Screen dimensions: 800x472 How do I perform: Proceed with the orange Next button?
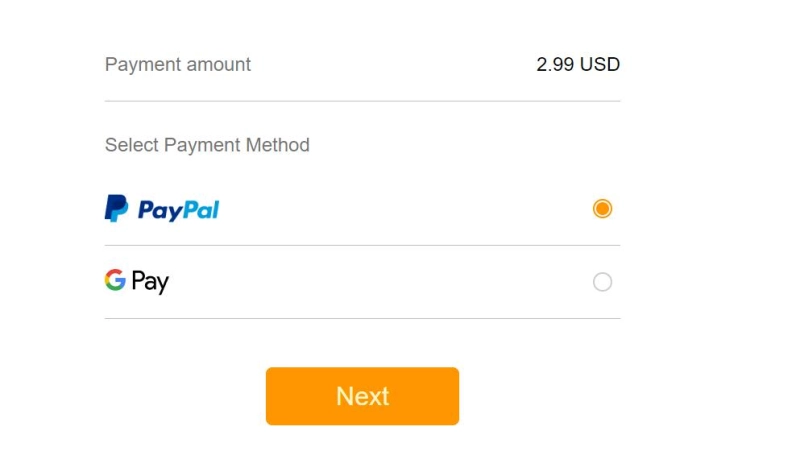362,396
